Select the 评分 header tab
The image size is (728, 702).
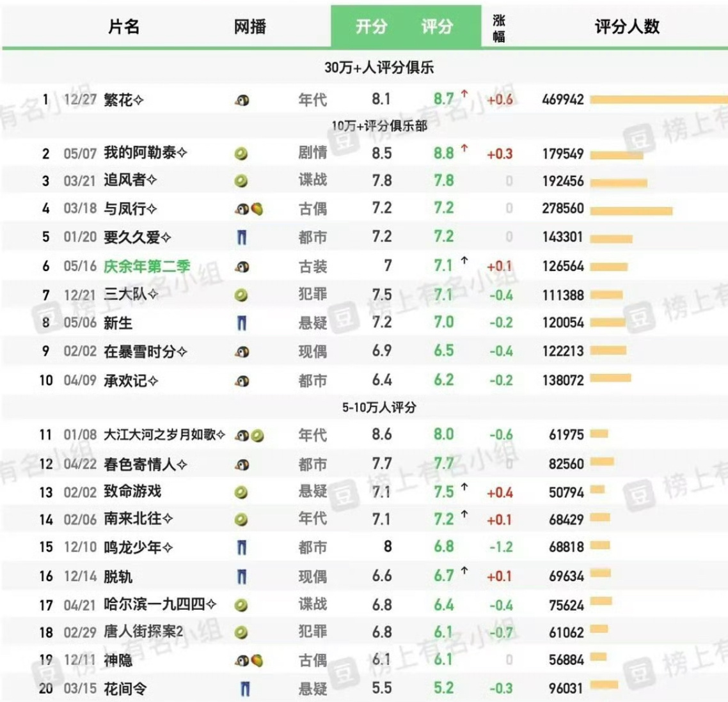pos(437,26)
